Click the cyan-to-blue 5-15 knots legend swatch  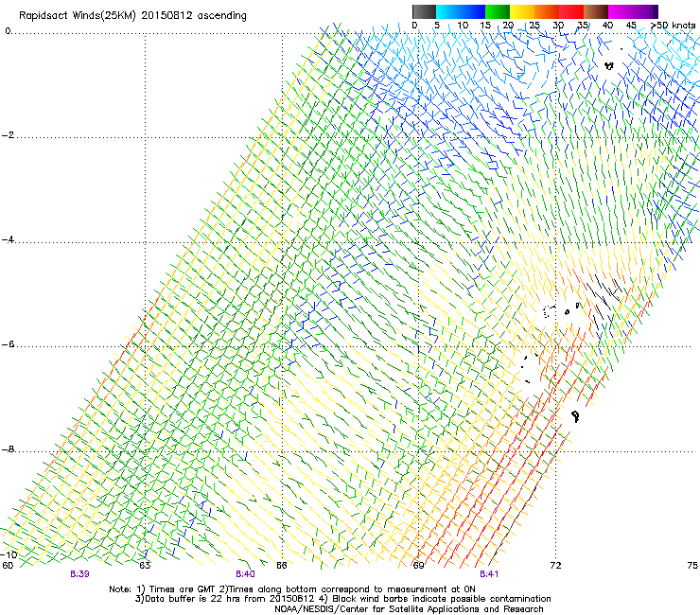pyautogui.click(x=461, y=11)
